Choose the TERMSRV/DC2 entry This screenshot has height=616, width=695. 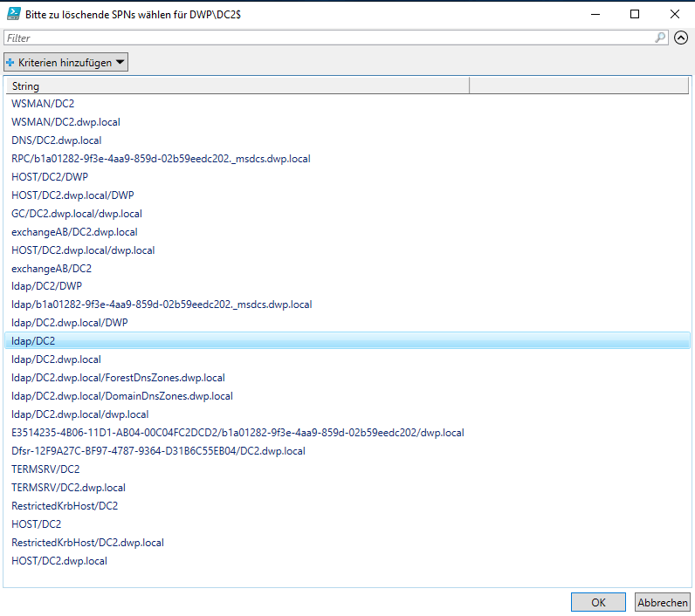[45, 469]
